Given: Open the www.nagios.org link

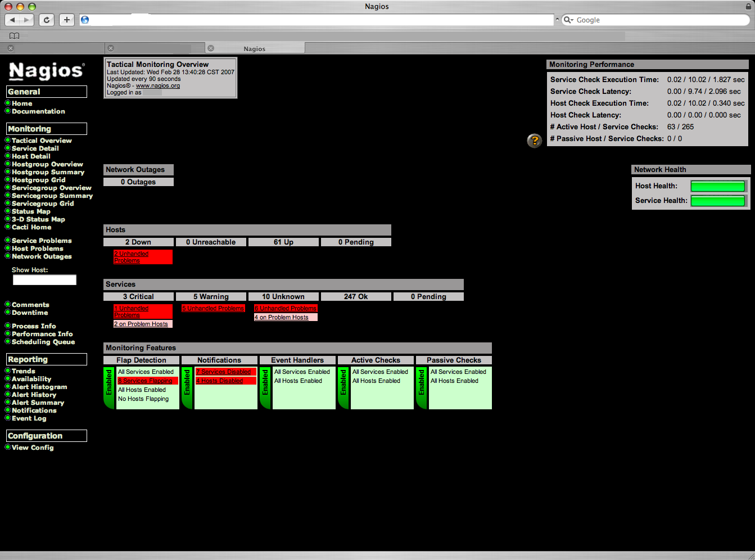Looking at the screenshot, I should (158, 86).
